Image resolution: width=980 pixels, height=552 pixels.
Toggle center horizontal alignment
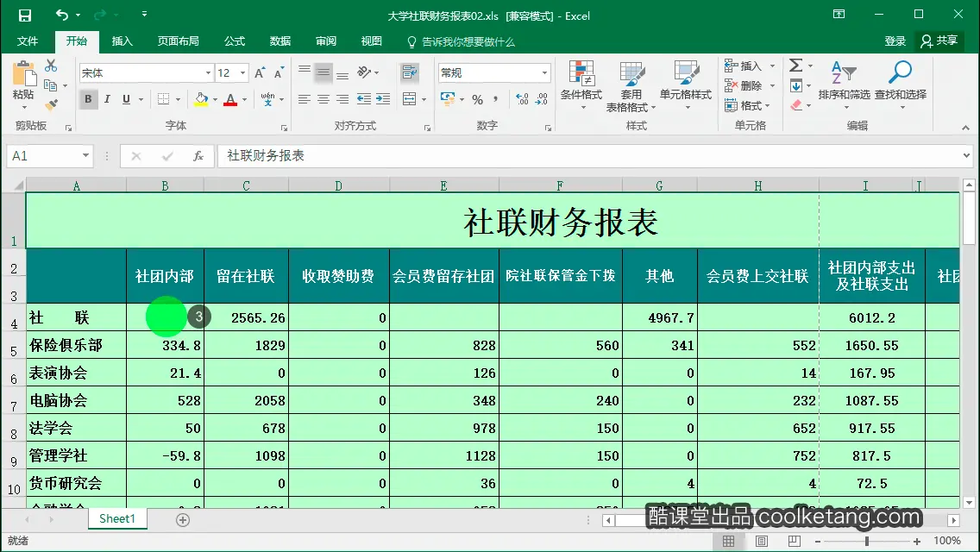pyautogui.click(x=324, y=99)
